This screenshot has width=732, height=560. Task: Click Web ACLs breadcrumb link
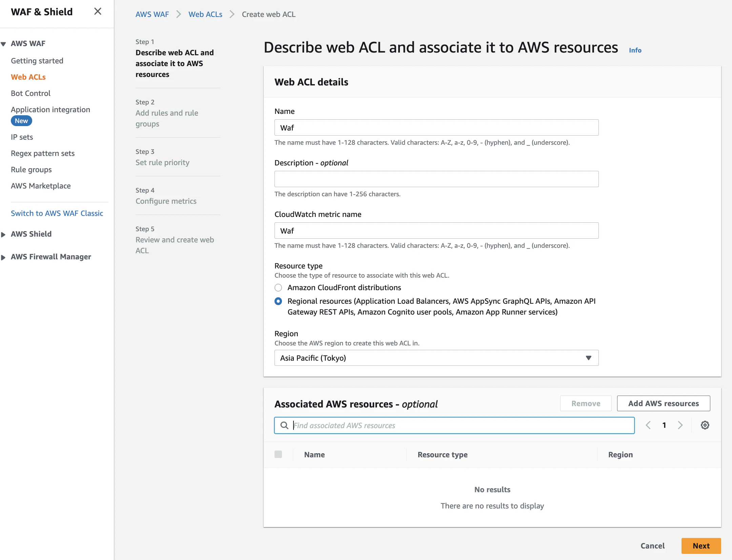tap(205, 14)
